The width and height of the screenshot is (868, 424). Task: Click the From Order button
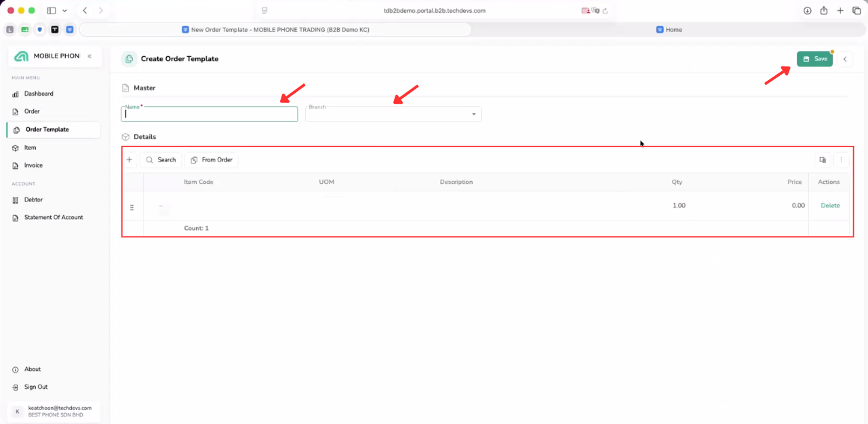click(x=211, y=160)
